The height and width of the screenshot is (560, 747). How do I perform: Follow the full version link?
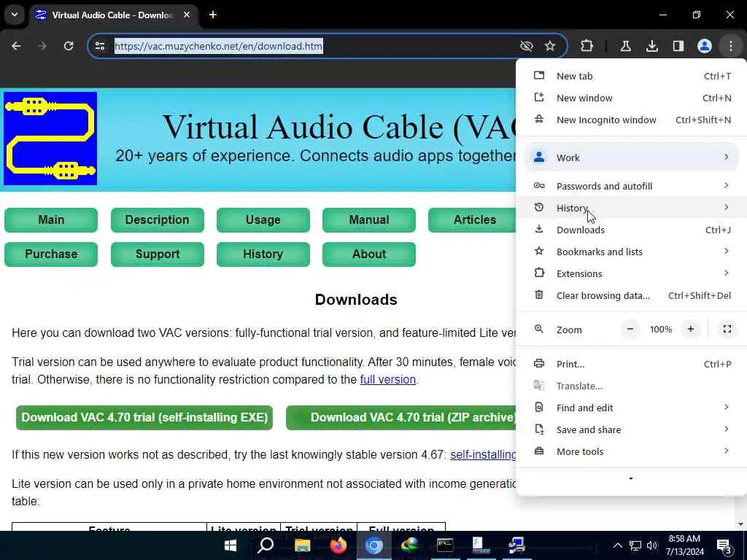coord(388,379)
